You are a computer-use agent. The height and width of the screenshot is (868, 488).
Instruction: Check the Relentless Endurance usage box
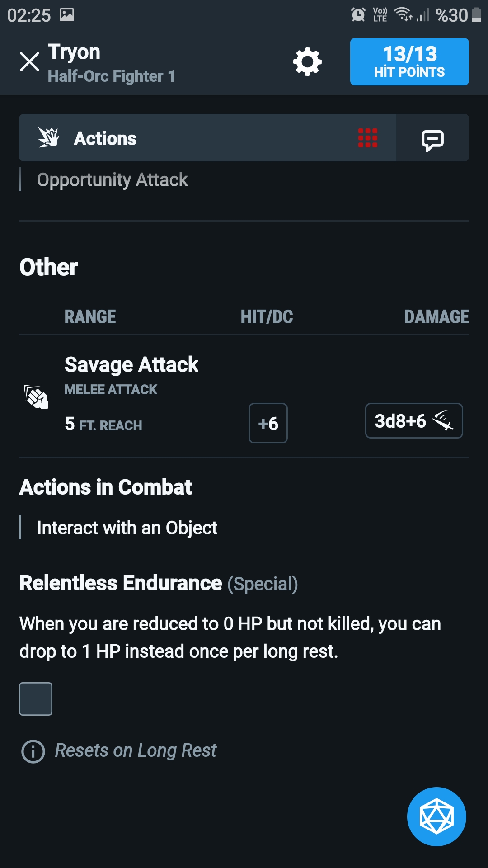(36, 699)
